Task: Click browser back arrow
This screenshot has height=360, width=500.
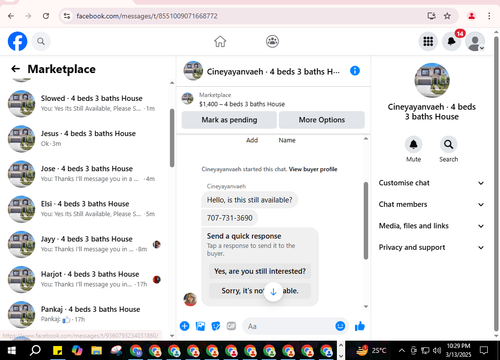Action: 11,16
